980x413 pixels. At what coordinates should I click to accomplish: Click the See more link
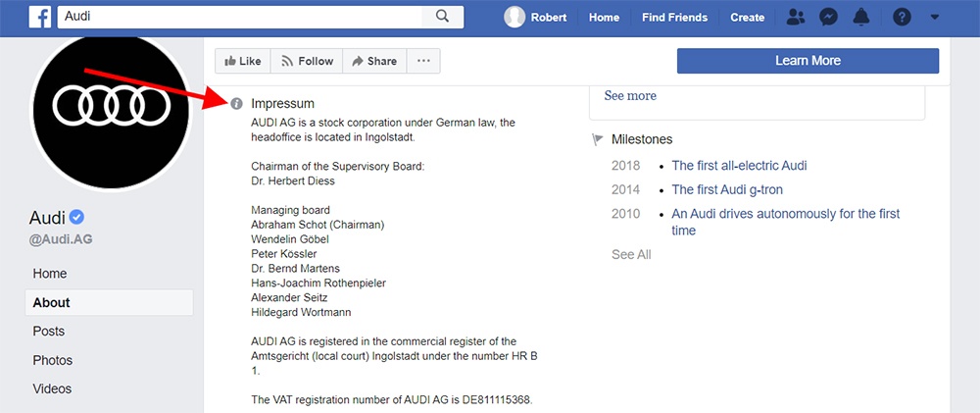pyautogui.click(x=630, y=96)
